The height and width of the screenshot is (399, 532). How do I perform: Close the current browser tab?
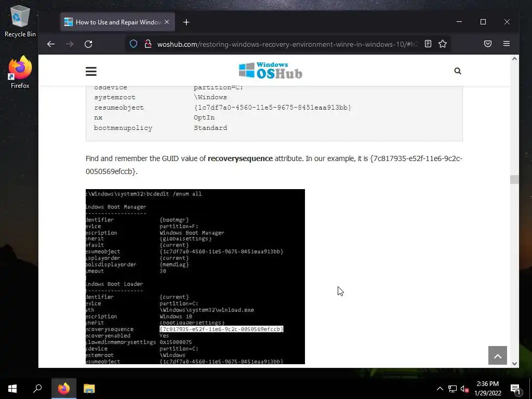coord(167,22)
